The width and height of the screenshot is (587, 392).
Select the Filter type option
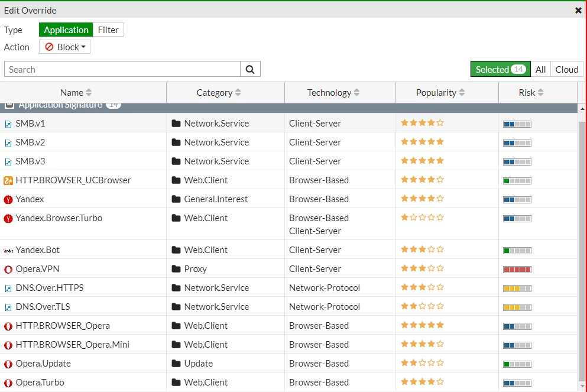coord(108,30)
